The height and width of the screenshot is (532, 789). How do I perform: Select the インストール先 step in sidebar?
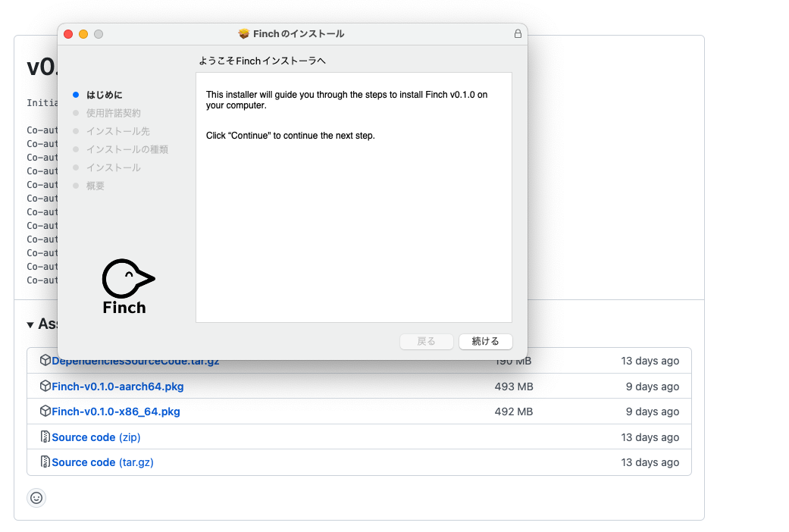(117, 131)
